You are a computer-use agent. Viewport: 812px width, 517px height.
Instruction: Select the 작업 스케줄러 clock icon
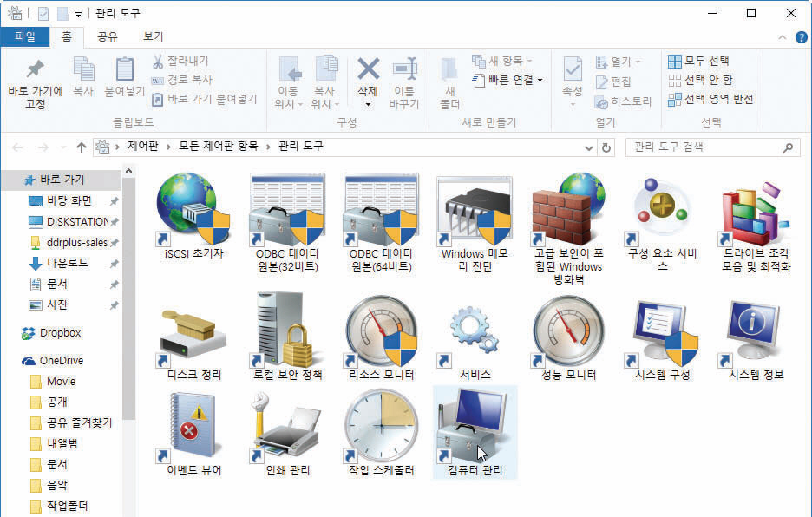[381, 433]
